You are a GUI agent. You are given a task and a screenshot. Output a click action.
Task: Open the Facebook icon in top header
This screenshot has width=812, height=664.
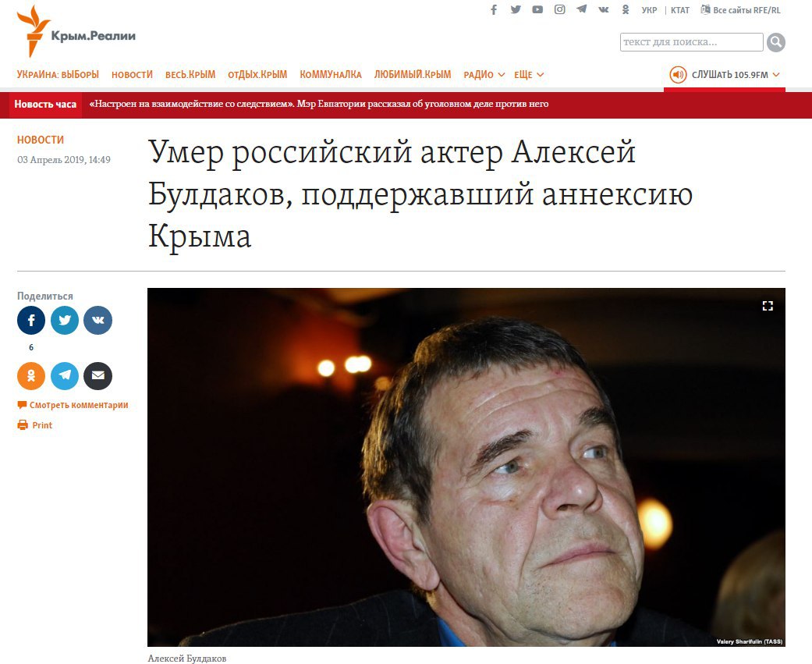tap(494, 10)
